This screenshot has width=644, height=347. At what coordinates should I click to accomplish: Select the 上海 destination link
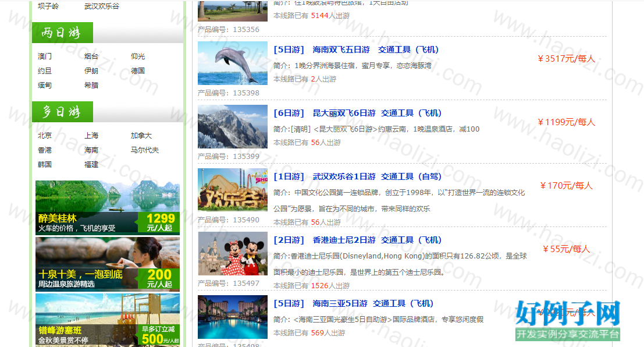point(91,136)
